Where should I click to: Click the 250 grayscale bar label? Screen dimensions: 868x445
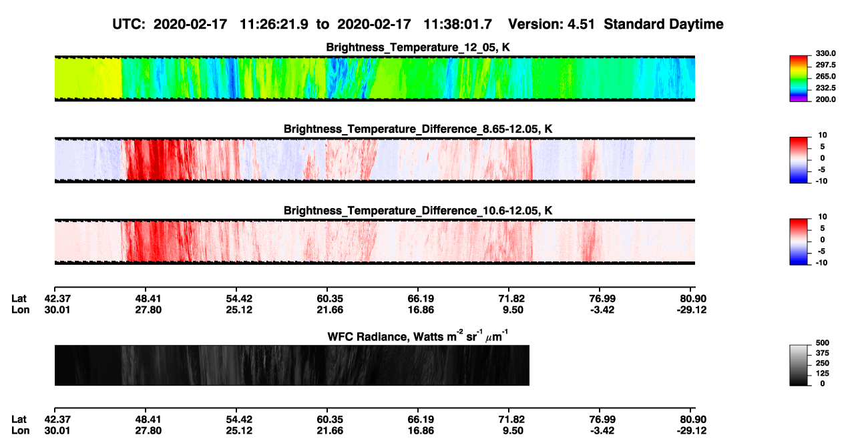823,363
